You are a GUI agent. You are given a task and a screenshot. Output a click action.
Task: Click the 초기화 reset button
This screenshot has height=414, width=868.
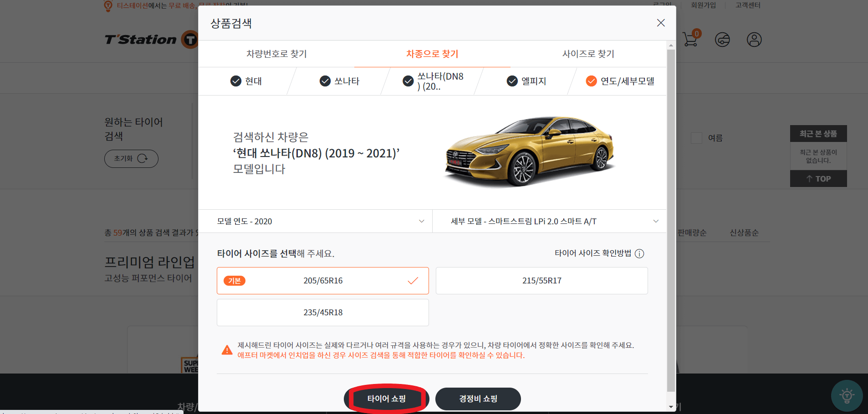click(131, 158)
